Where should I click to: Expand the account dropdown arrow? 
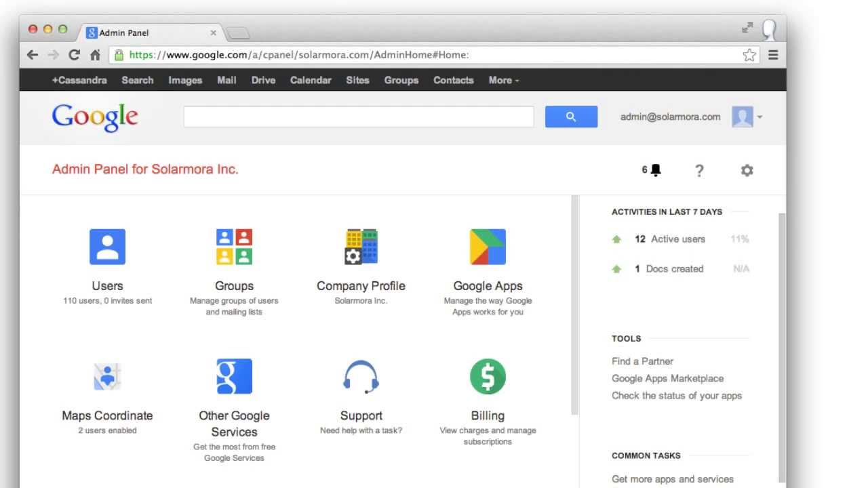coord(759,117)
